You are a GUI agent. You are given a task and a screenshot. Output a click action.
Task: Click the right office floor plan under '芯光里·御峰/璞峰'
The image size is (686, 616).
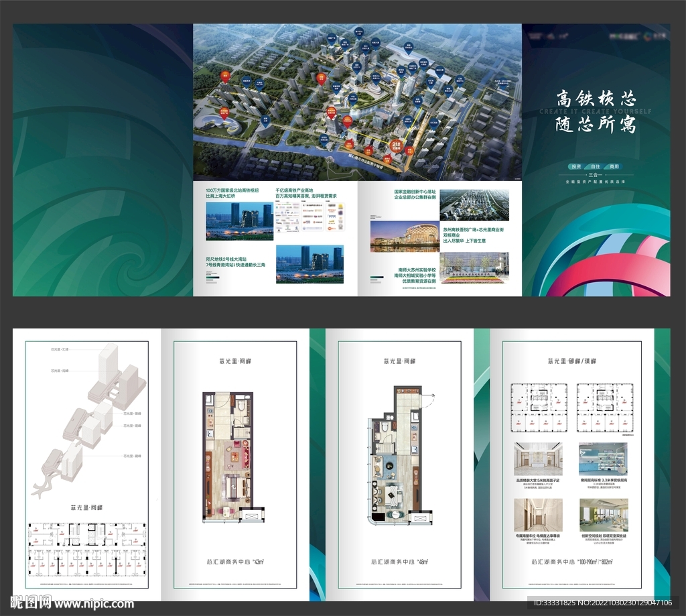click(x=605, y=408)
